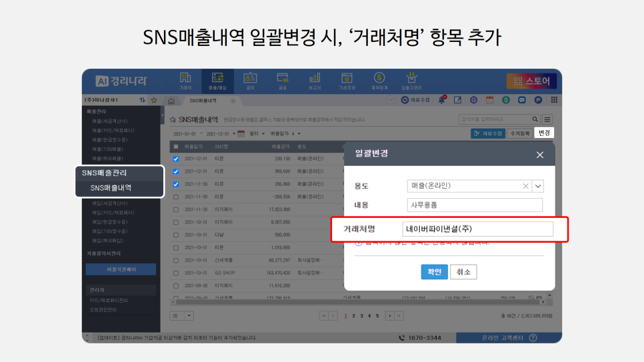Click the purple G icon
The width and height of the screenshot is (644, 362).
tap(473, 100)
